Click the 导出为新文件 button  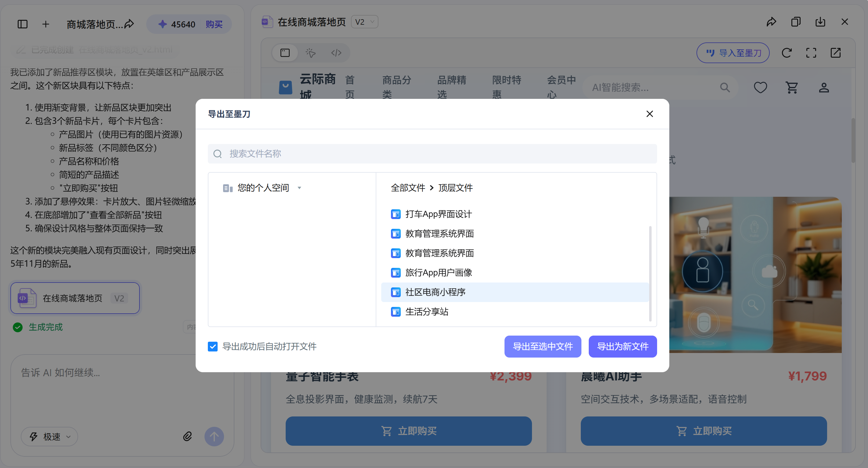point(623,346)
